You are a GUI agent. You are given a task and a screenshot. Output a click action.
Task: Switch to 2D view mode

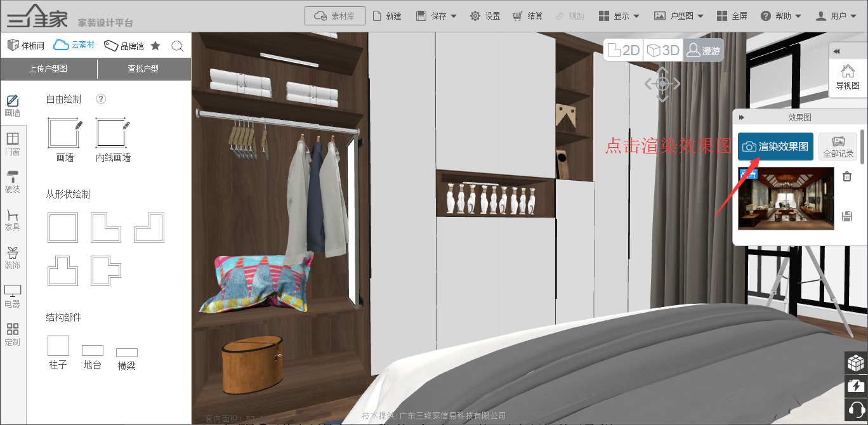click(623, 50)
